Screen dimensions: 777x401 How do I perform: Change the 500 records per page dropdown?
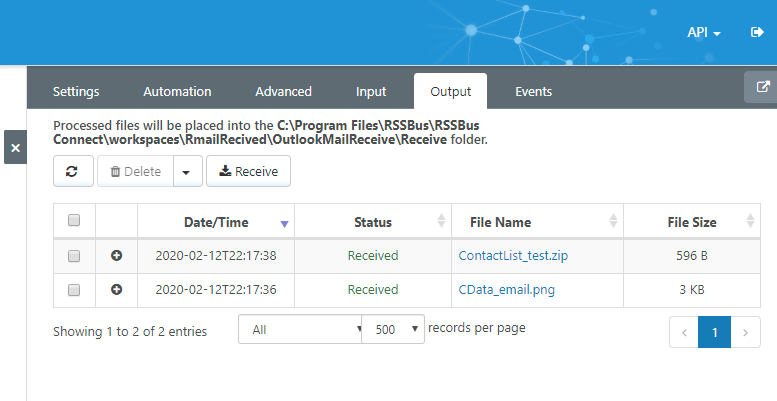394,329
